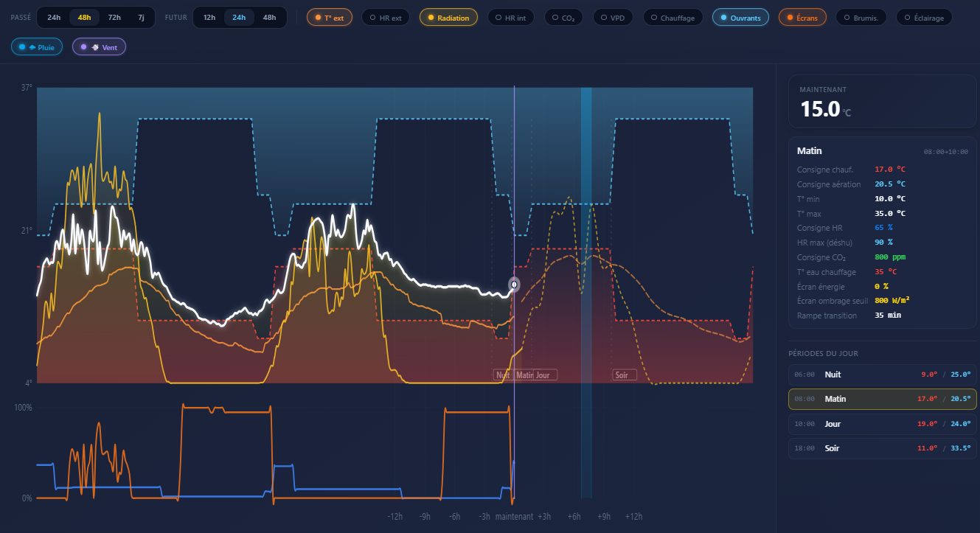
Task: Click the -12h axis label
Action: [x=395, y=517]
